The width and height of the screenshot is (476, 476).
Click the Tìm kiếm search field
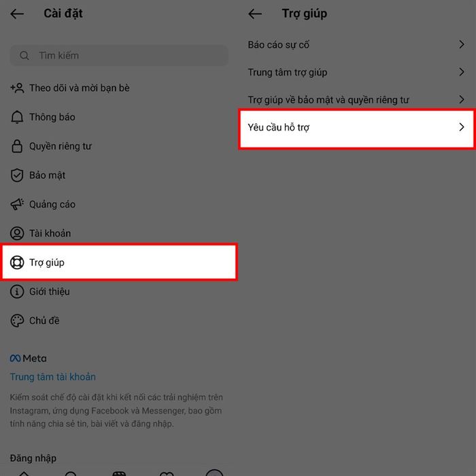119,56
